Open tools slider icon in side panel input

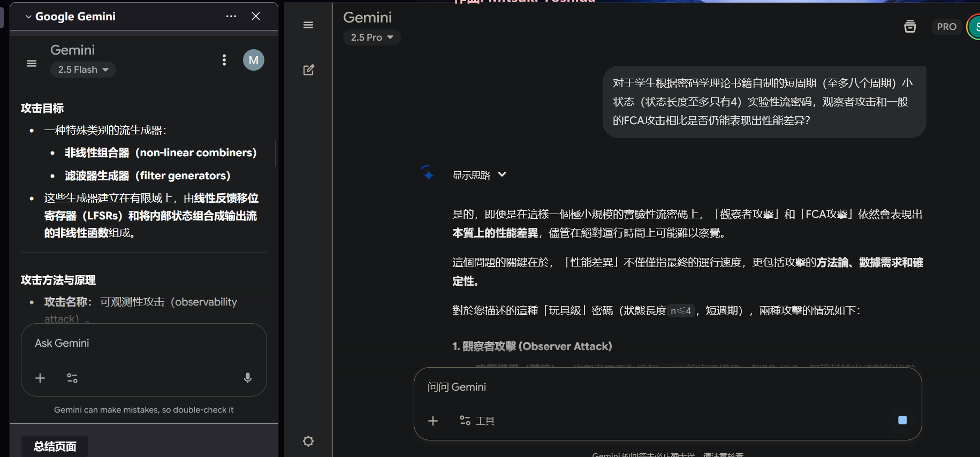72,378
